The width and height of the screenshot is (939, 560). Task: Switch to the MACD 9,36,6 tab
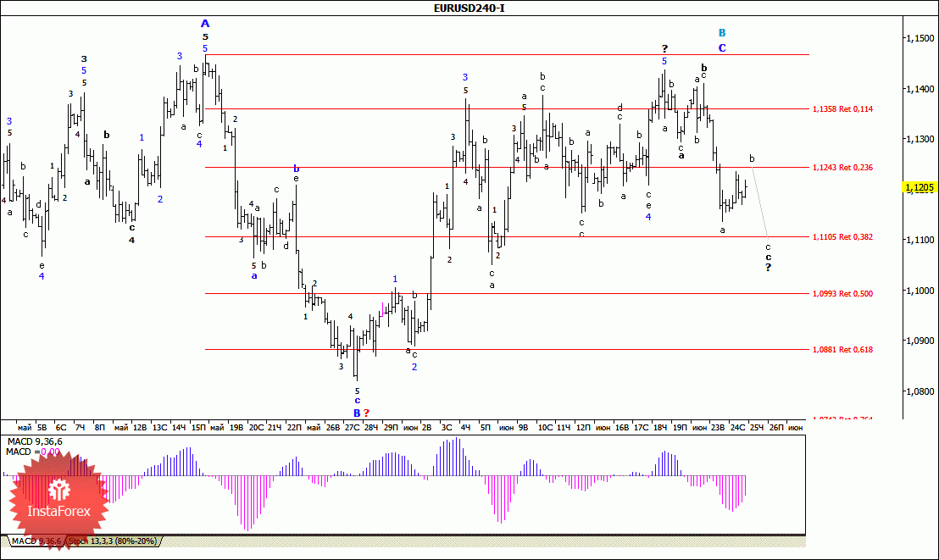(37, 541)
